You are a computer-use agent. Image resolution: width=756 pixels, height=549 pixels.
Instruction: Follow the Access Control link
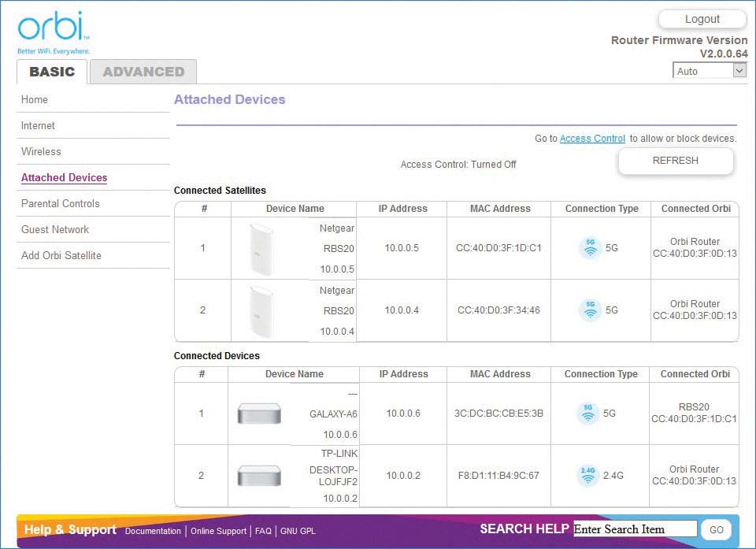click(x=592, y=139)
